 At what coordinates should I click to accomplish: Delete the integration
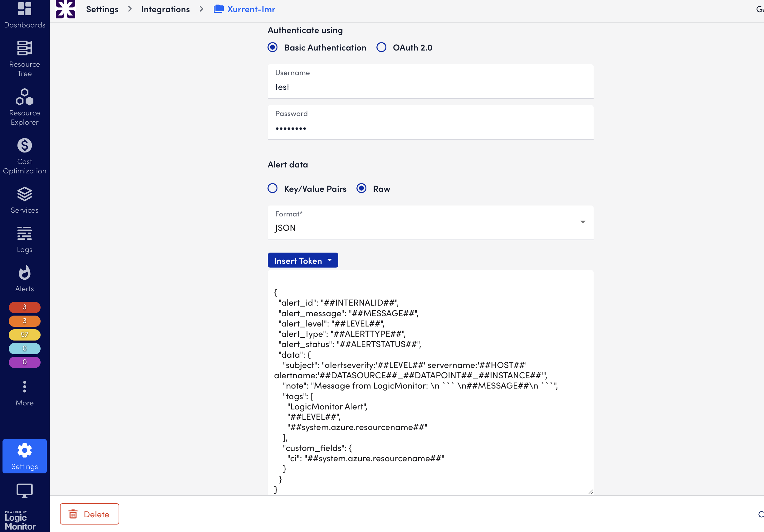(89, 514)
